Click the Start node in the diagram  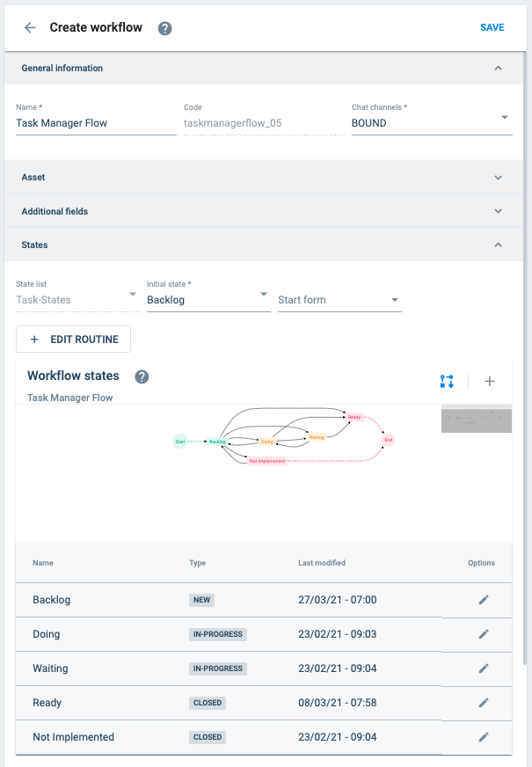tap(180, 442)
